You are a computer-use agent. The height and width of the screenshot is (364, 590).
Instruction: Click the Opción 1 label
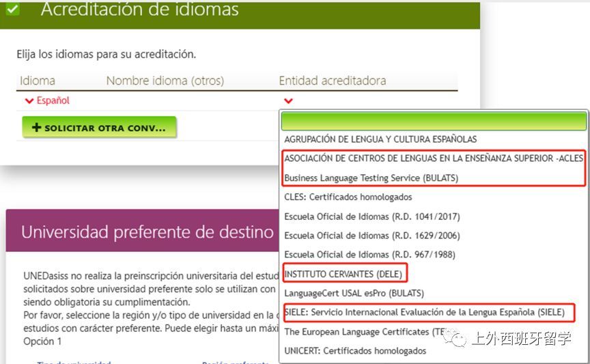coord(42,341)
